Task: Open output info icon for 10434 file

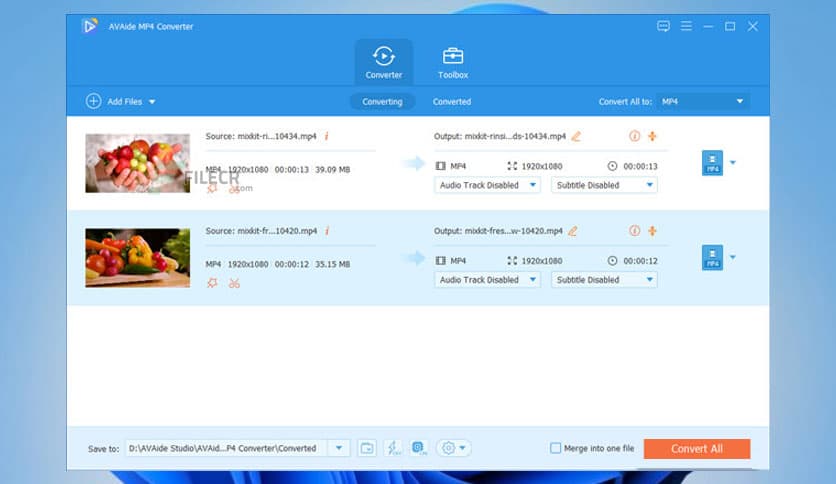Action: [x=634, y=136]
